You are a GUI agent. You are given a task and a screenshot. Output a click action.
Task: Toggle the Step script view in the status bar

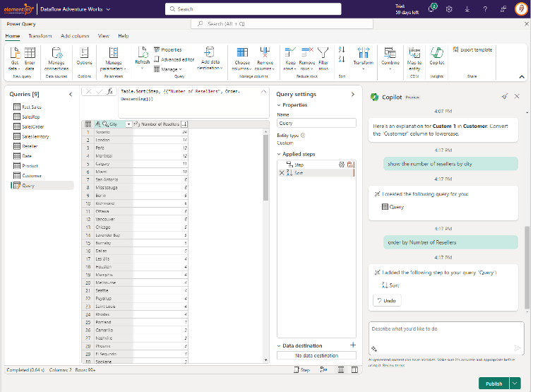click(x=301, y=369)
